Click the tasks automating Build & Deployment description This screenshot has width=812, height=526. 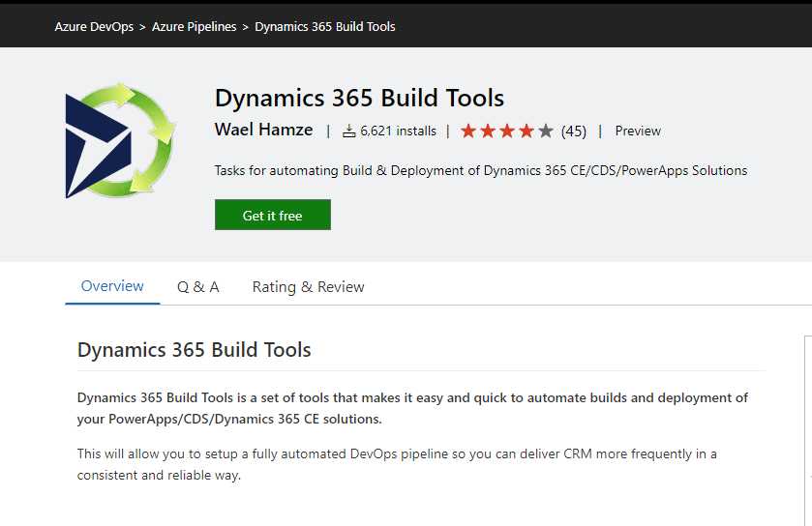click(481, 171)
